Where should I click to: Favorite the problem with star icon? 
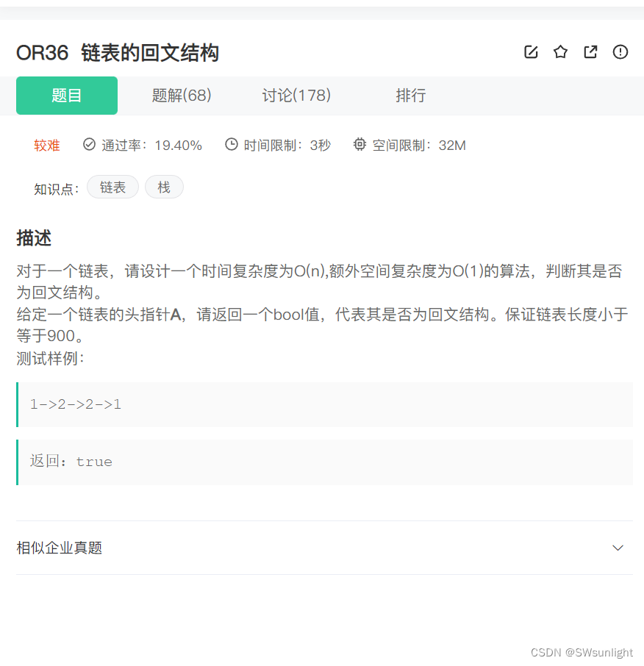pos(561,51)
